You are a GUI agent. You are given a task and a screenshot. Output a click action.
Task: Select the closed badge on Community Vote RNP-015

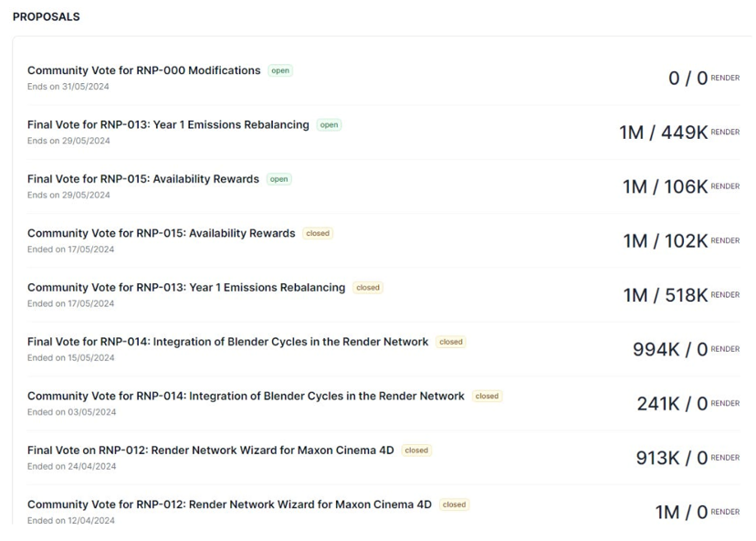pyautogui.click(x=318, y=233)
